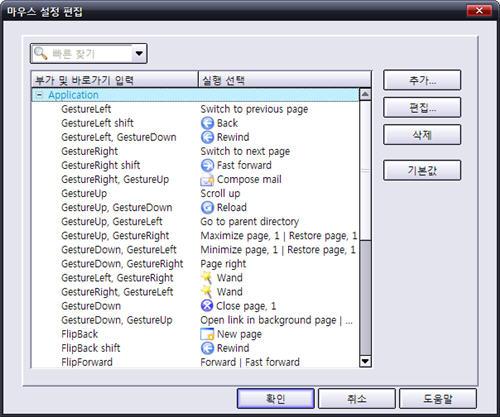Click the 편집... button
Image resolution: width=500 pixels, height=417 pixels.
[x=422, y=107]
